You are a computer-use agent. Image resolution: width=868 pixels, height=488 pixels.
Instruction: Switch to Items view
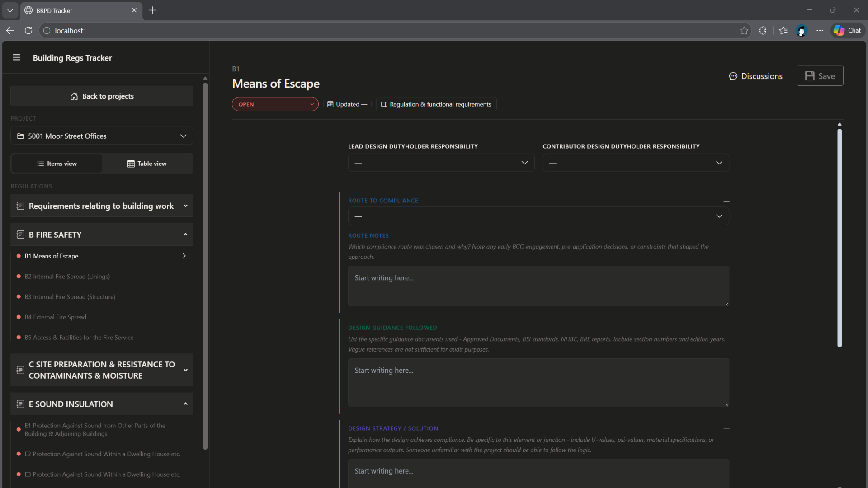tap(57, 163)
